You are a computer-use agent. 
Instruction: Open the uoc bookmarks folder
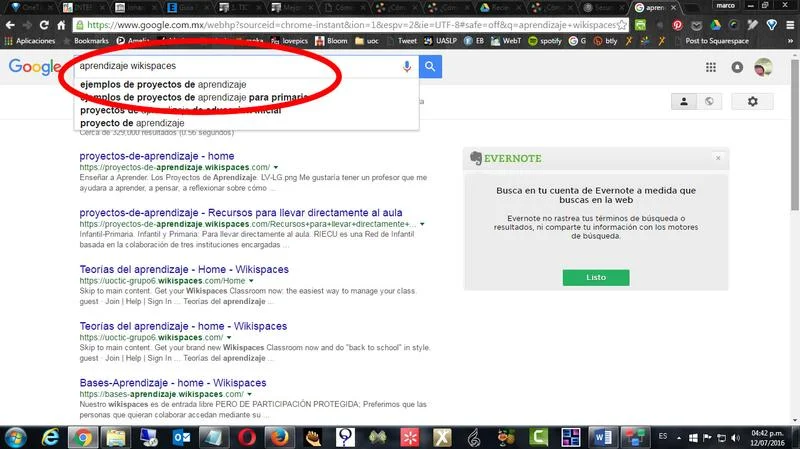367,41
